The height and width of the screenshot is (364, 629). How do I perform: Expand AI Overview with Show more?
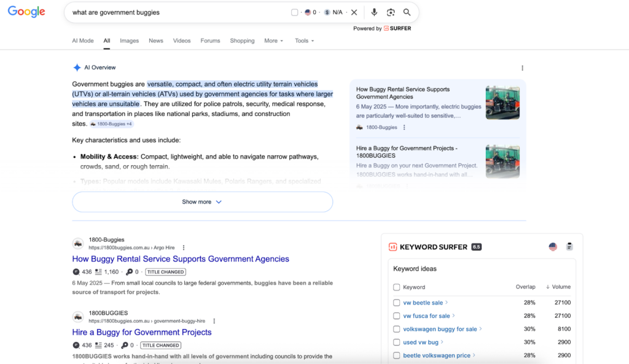click(x=202, y=202)
